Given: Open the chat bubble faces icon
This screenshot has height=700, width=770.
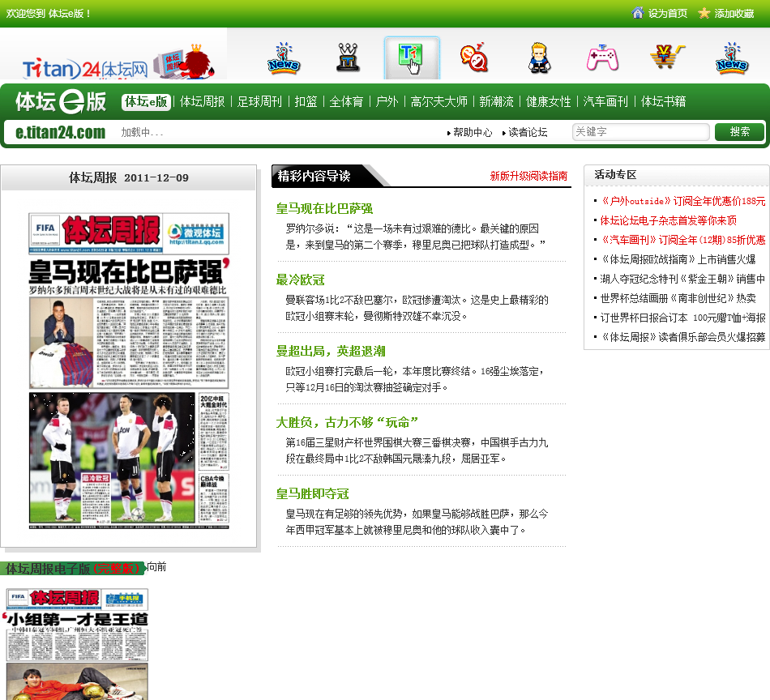Looking at the screenshot, I should 474,58.
